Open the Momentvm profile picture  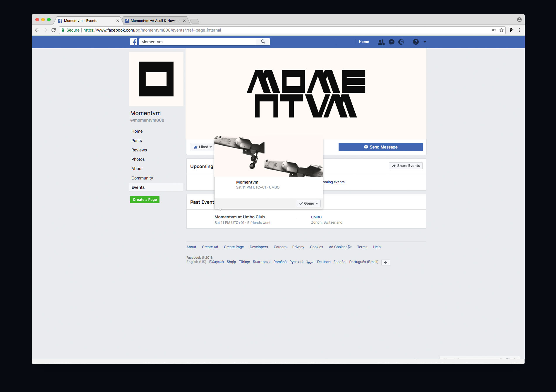click(x=156, y=79)
